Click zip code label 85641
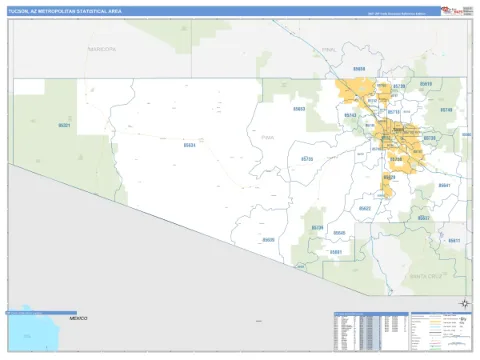 444,185
